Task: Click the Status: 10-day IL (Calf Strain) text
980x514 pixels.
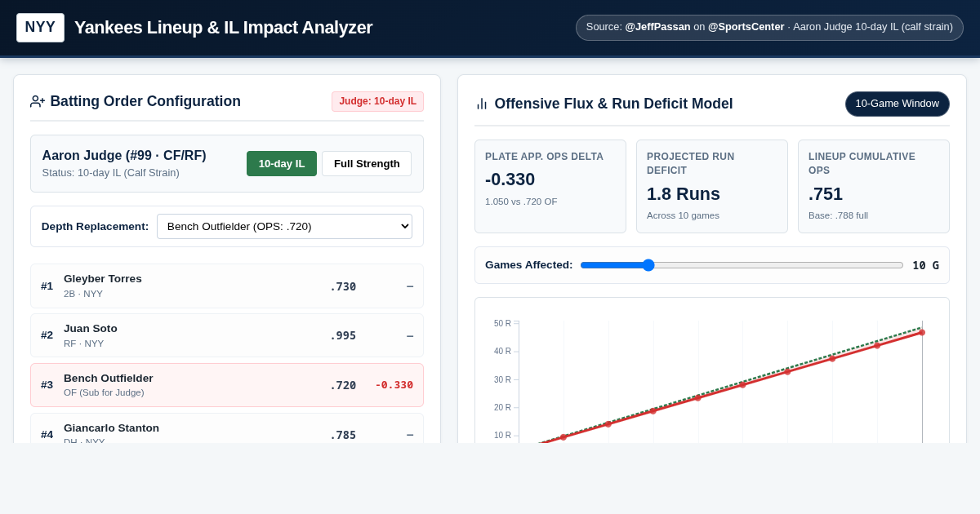Action: tap(110, 173)
